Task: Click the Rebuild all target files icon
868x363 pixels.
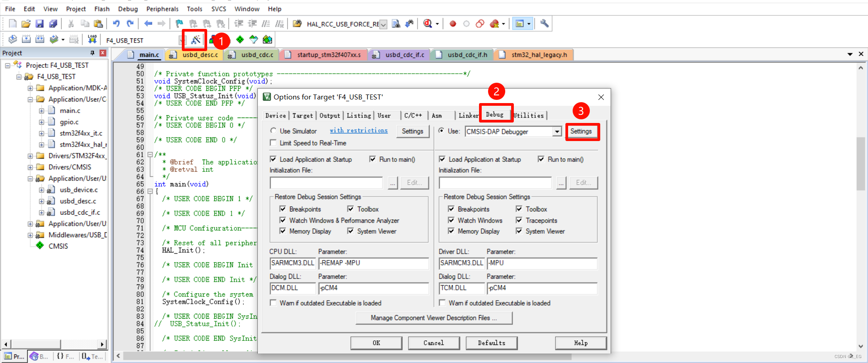Action: coord(40,40)
